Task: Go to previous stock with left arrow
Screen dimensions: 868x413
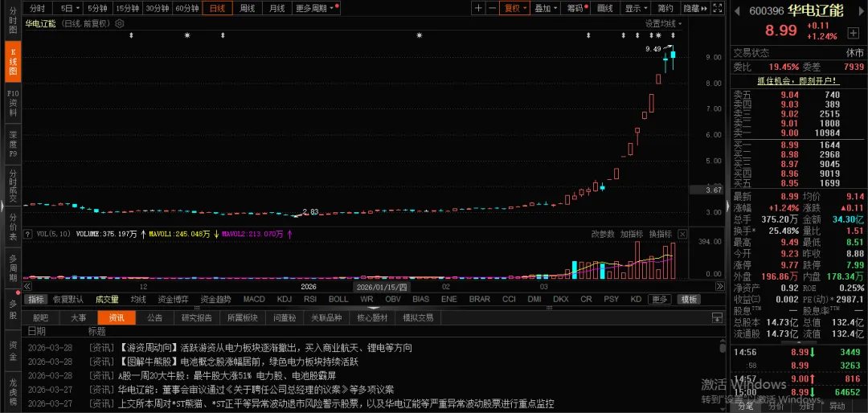Action: 737,10
